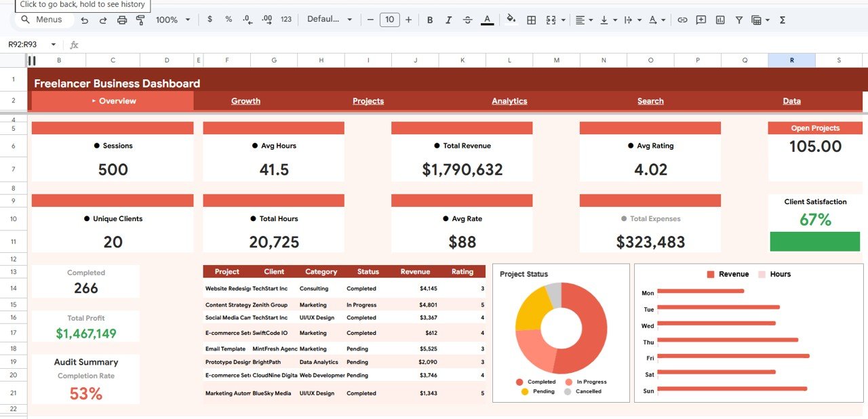Switch to the Analytics tab
This screenshot has width=868, height=419.
click(x=509, y=100)
